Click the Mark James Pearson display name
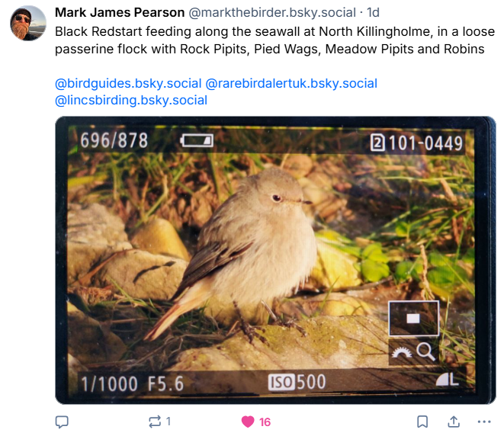The width and height of the screenshot is (504, 436). pyautogui.click(x=120, y=12)
